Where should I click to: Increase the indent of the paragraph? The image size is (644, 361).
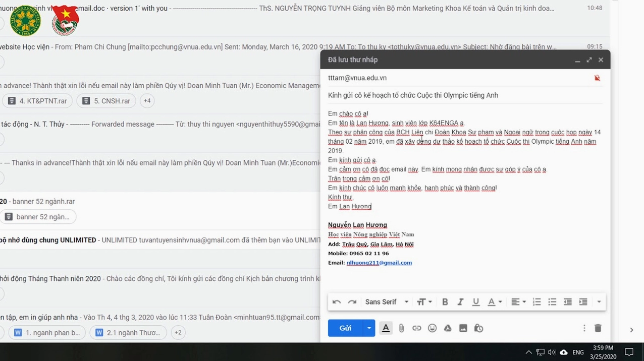(583, 302)
